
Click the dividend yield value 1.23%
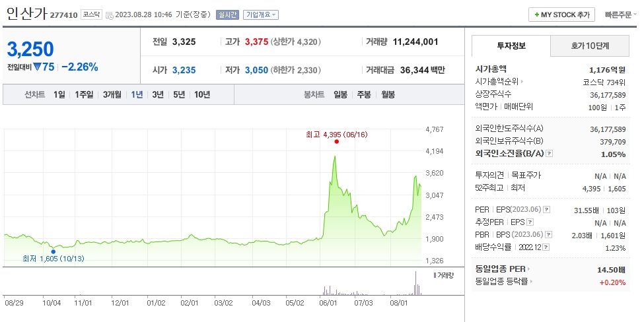(615, 248)
